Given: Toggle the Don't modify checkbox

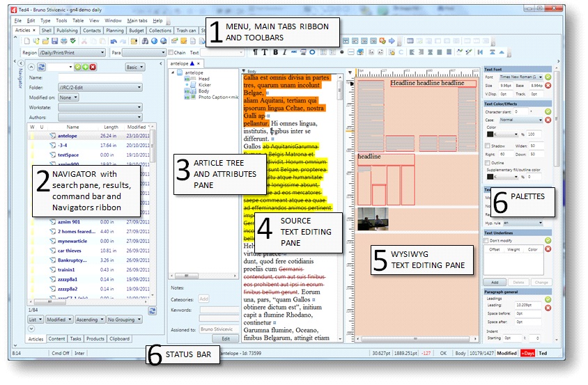Looking at the screenshot, I should click(x=486, y=241).
